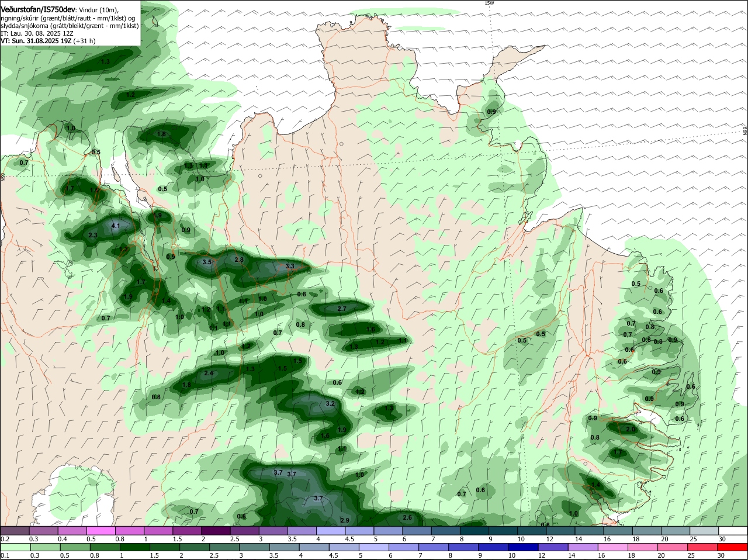Click the 0.2 label in the top legend row
748x560 pixels.
click(x=5, y=539)
